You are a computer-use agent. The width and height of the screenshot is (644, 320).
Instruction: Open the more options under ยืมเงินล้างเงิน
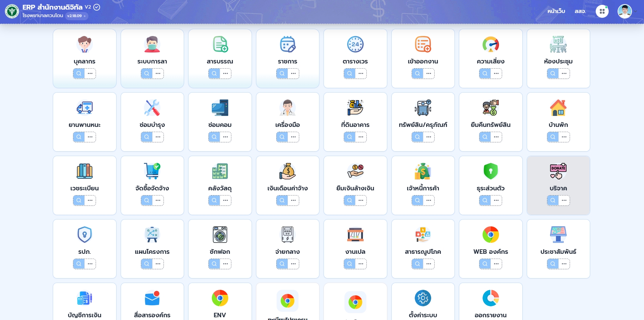tap(361, 200)
